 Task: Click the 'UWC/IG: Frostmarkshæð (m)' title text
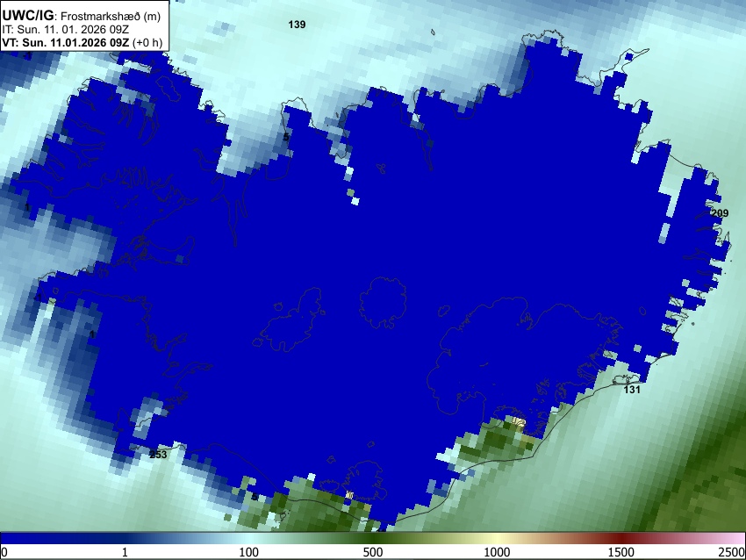pos(82,16)
